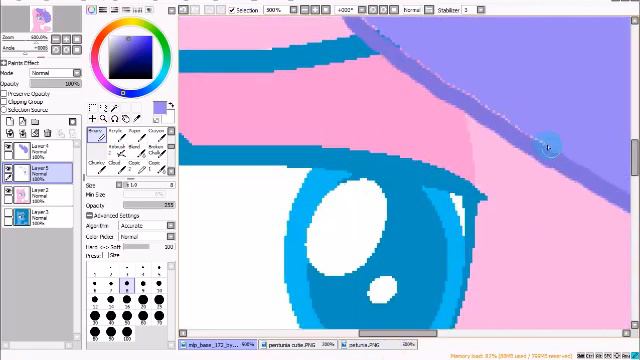
Task: Open the Color Picker mode dropdown
Action: click(x=171, y=236)
